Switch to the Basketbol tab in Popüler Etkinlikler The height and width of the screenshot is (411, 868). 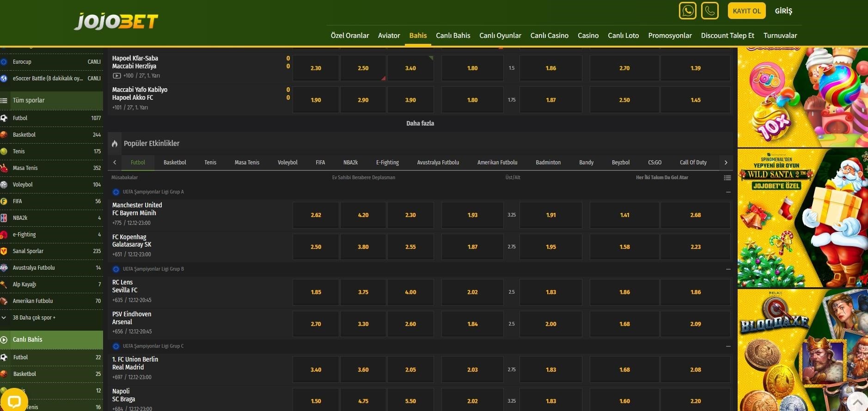[x=175, y=163]
